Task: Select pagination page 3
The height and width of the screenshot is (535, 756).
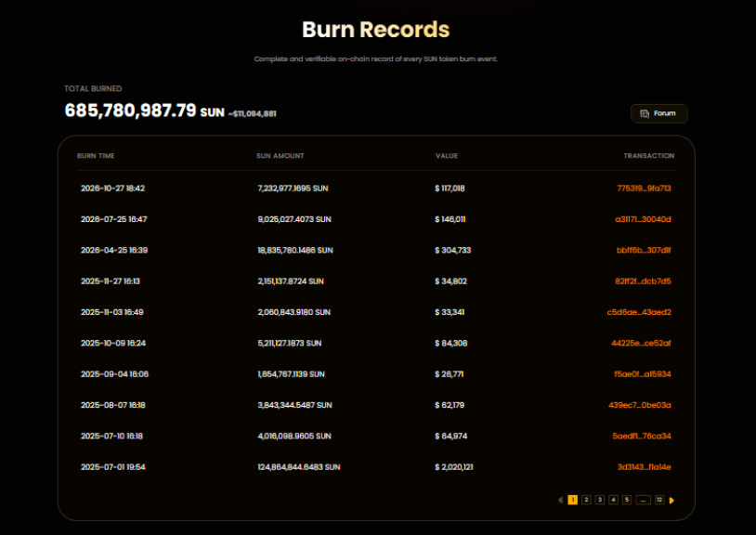Action: (x=600, y=500)
